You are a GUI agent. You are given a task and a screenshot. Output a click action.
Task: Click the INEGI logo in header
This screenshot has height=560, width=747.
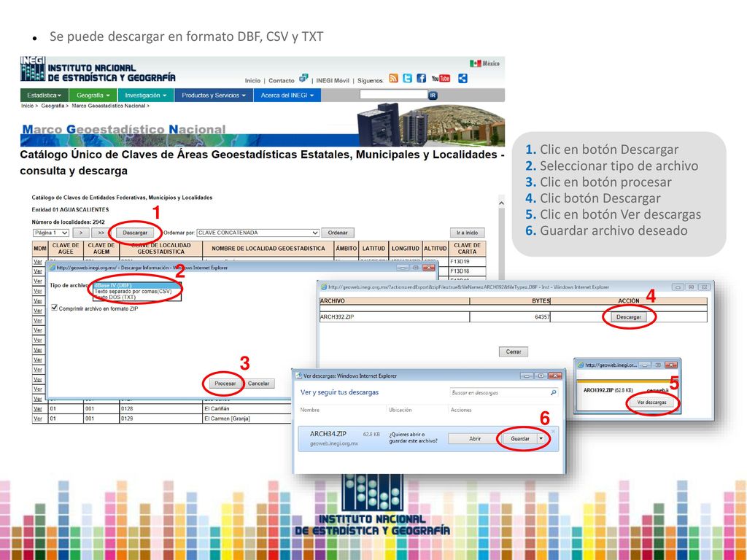tap(33, 69)
